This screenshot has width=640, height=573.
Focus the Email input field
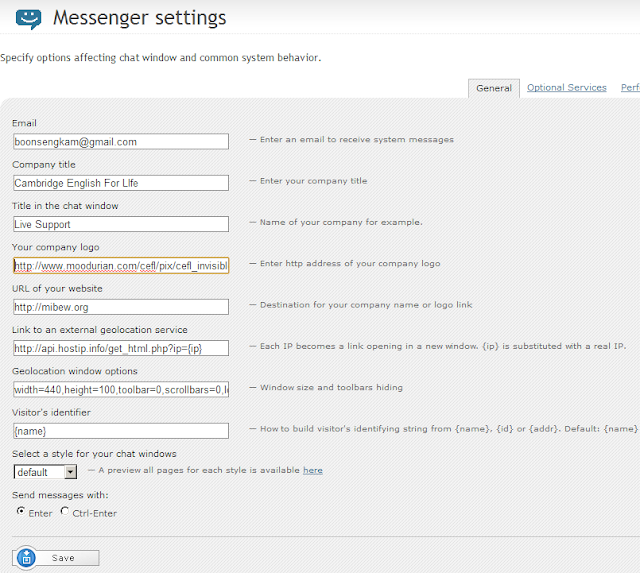click(121, 142)
